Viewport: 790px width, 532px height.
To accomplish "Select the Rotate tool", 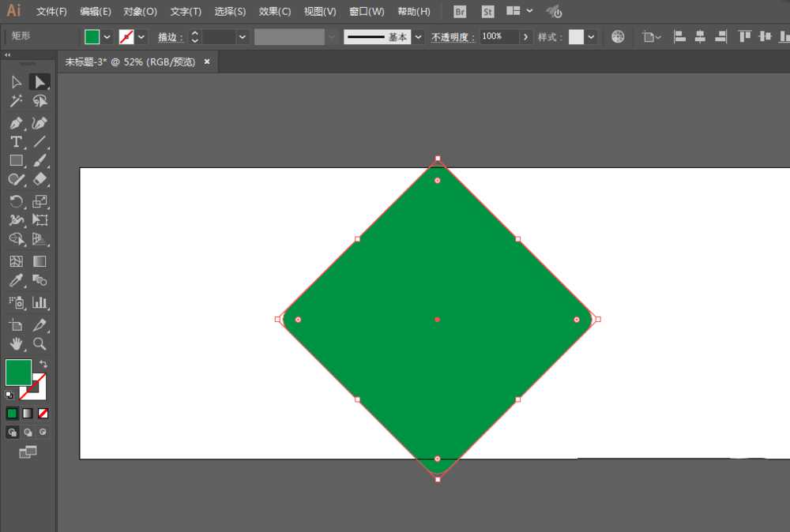I will [16, 201].
